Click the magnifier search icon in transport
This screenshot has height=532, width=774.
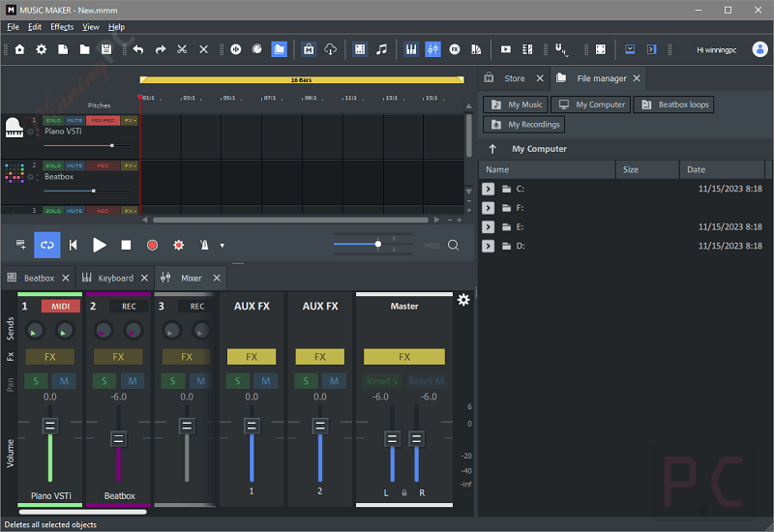coord(453,246)
